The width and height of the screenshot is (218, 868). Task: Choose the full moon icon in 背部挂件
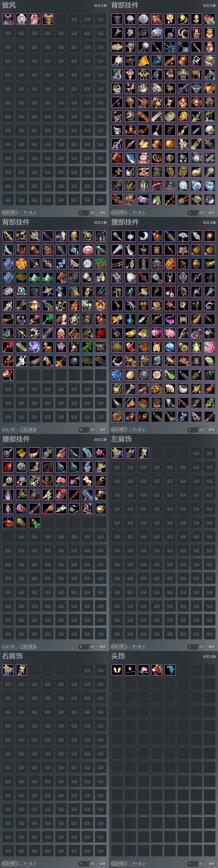[143, 19]
